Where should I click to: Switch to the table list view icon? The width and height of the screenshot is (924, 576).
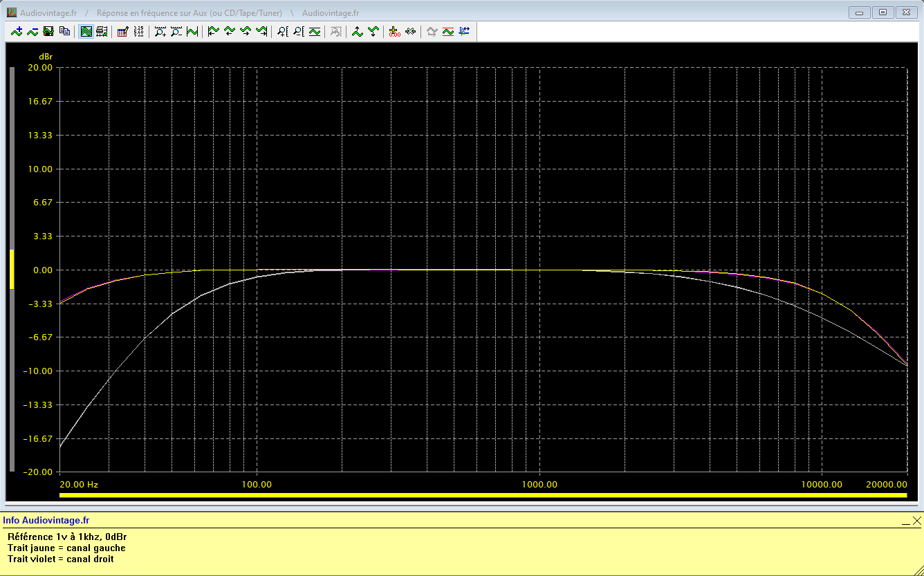102,31
